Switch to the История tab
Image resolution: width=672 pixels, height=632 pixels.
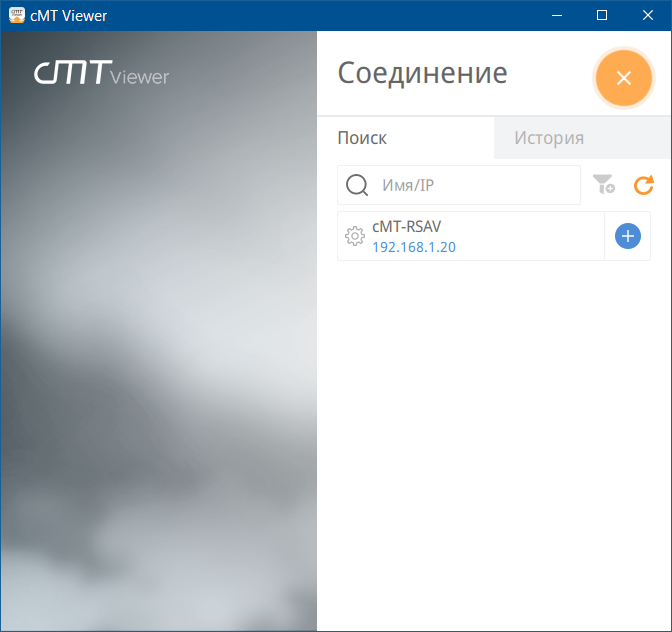click(582, 138)
